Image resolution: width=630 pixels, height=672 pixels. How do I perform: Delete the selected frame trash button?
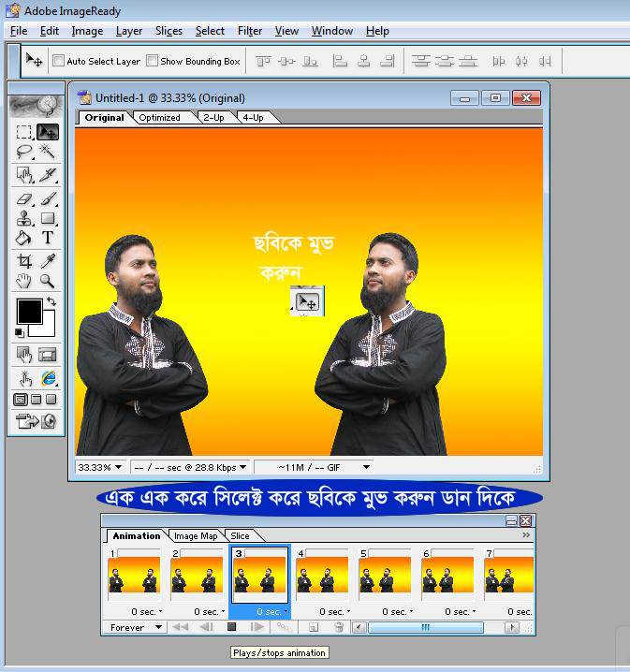[339, 627]
